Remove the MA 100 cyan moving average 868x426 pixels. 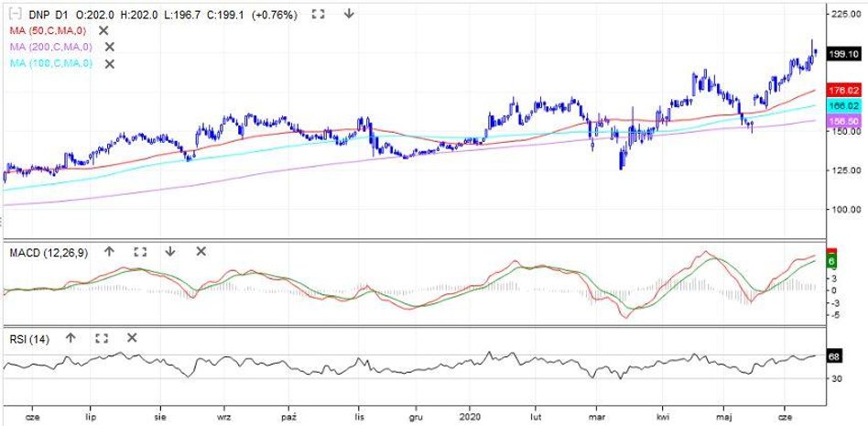coord(109,63)
